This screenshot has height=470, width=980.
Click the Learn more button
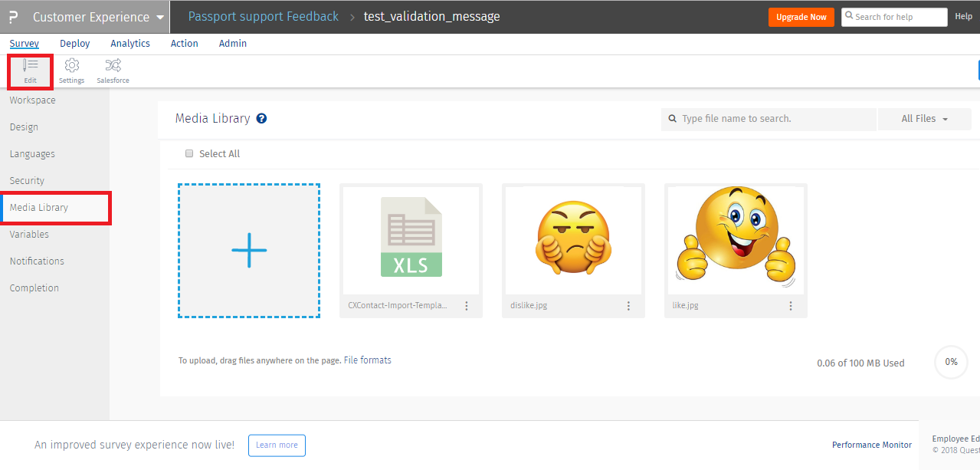click(x=277, y=445)
